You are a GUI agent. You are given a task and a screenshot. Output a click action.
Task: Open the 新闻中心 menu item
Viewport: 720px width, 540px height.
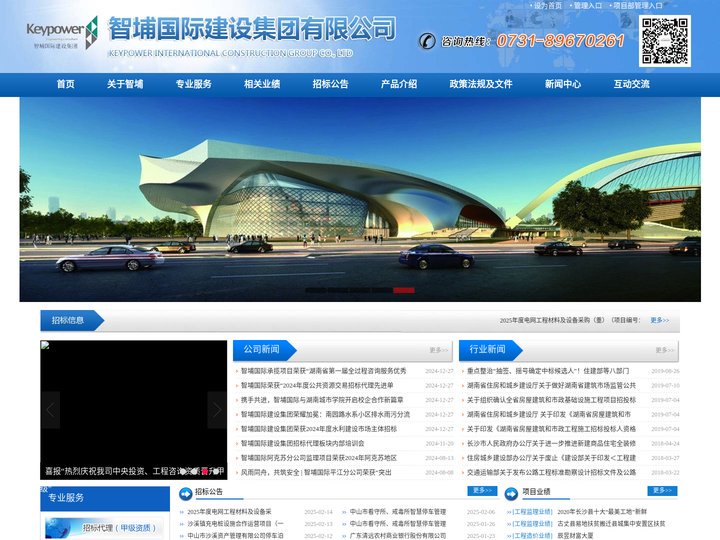click(x=563, y=84)
